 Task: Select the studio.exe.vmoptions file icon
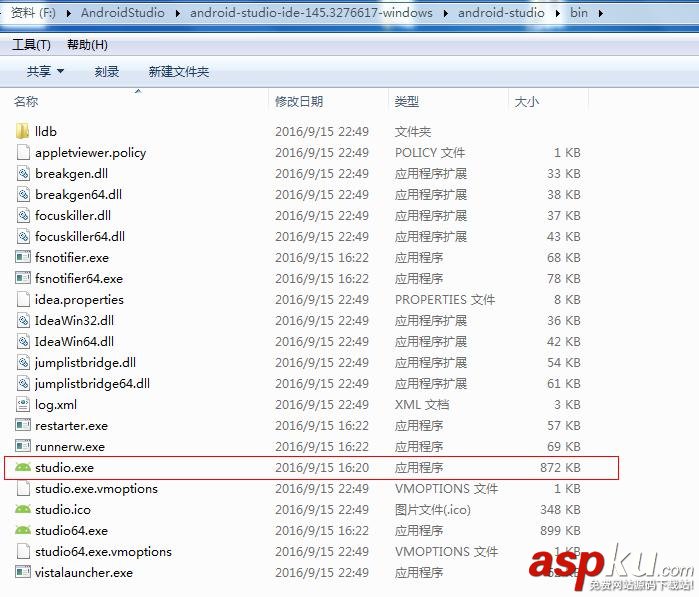[x=23, y=488]
